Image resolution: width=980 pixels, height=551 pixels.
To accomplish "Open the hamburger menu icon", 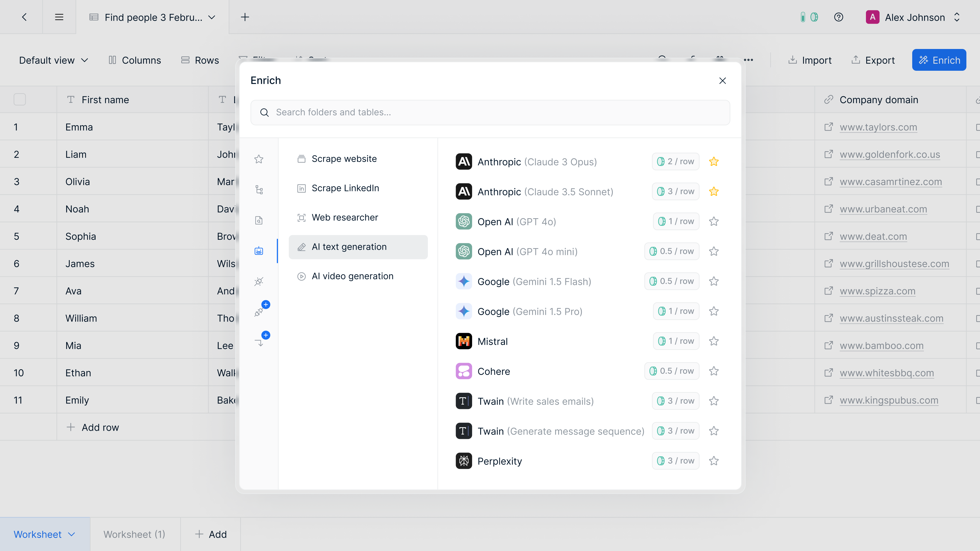I will (x=59, y=17).
